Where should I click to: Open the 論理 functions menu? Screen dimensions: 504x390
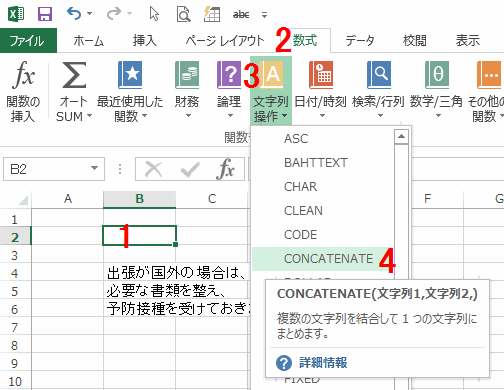[229, 91]
